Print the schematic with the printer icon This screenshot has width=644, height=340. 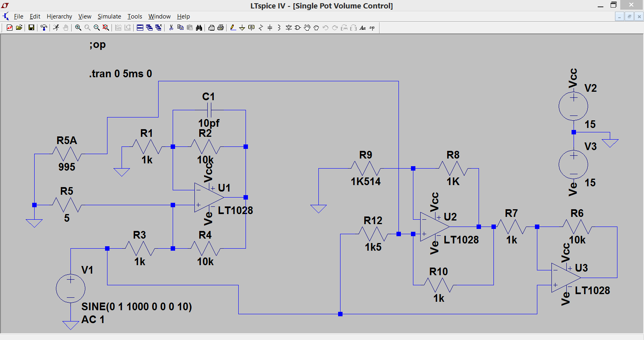[221, 28]
